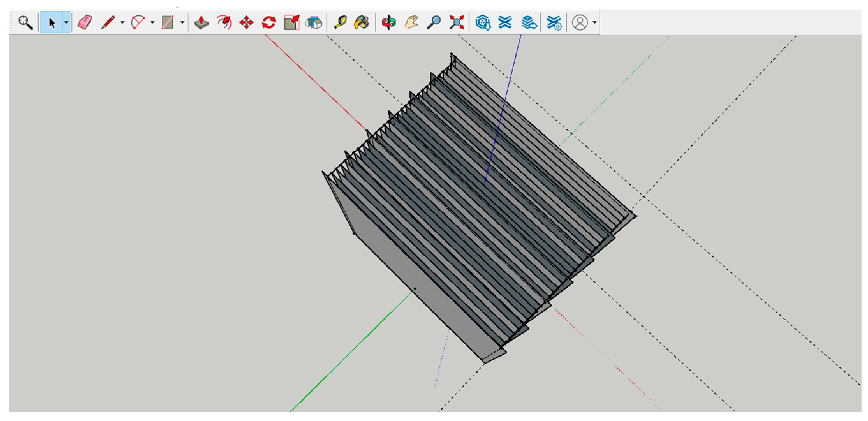
Task: Expand the Select tool dropdown arrow
Action: [66, 23]
